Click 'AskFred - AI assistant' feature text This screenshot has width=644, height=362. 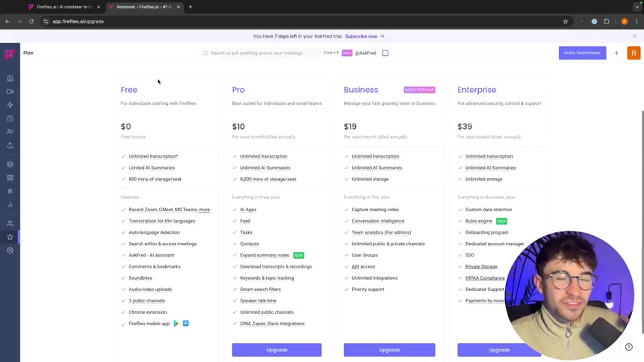[x=151, y=255]
